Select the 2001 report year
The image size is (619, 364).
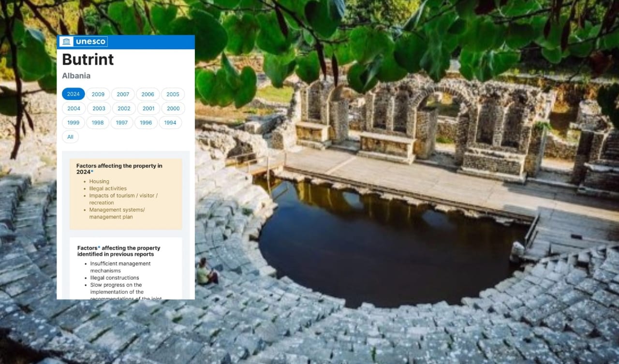point(148,108)
